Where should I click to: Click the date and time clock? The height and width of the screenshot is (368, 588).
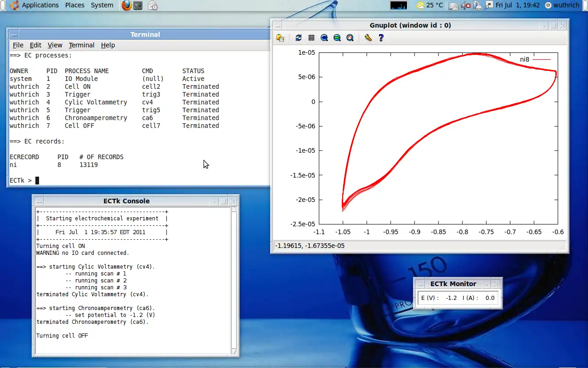pos(518,6)
